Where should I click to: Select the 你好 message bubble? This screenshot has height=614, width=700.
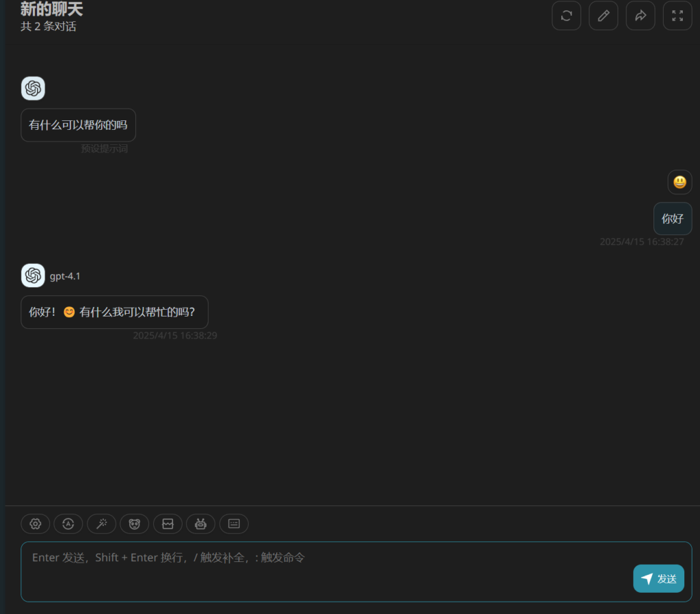(x=672, y=218)
